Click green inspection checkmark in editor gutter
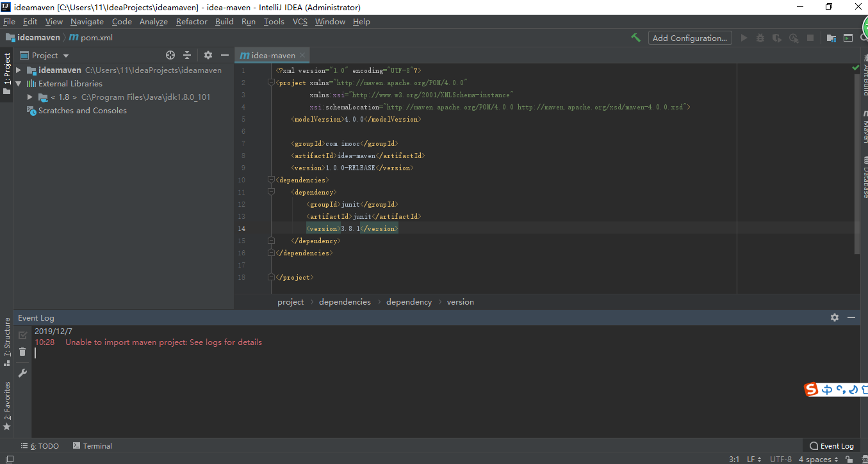 (x=856, y=67)
